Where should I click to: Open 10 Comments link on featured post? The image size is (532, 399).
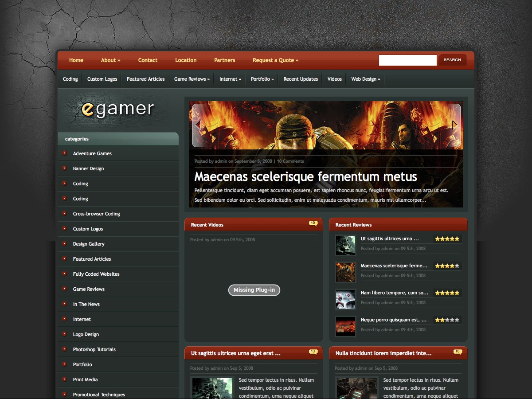click(x=290, y=161)
